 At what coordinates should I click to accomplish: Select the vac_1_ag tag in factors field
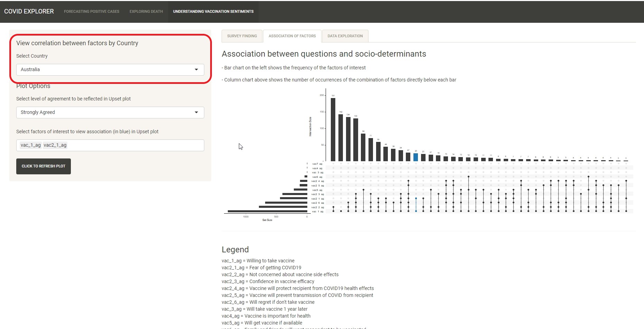tap(31, 145)
